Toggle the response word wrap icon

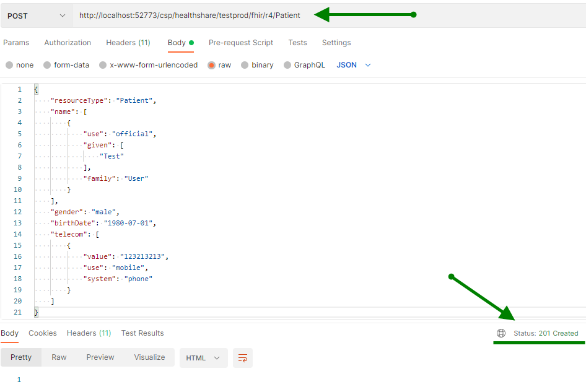click(243, 358)
